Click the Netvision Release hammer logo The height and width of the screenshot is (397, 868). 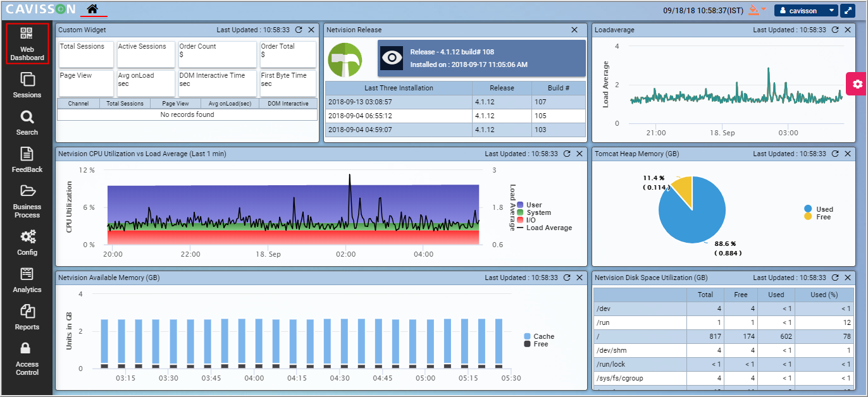click(345, 61)
